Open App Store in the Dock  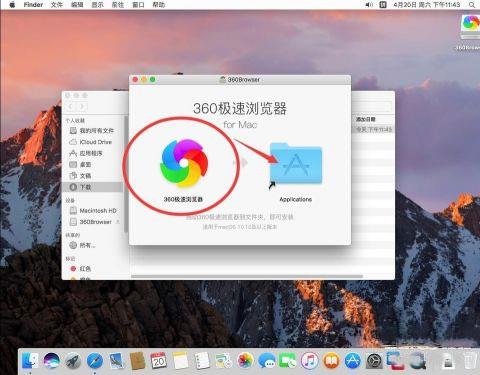pyautogui.click(x=353, y=361)
